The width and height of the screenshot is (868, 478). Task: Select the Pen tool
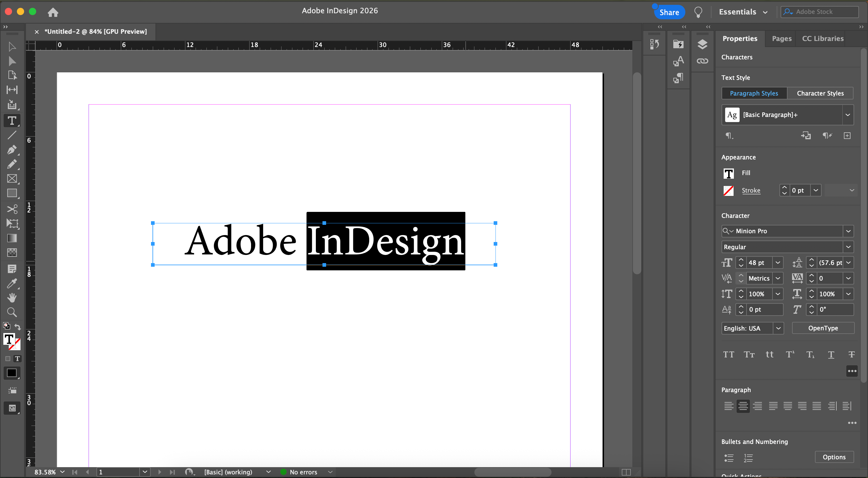[x=12, y=149]
